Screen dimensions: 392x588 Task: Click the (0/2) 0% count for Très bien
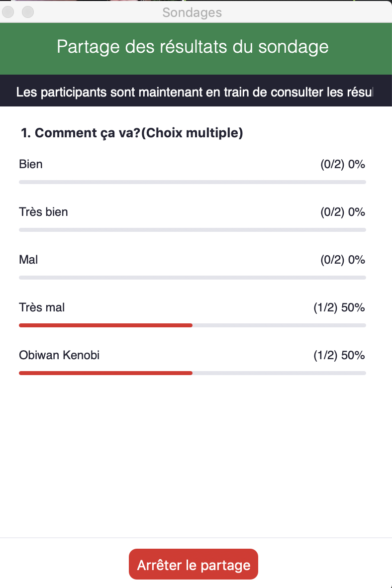point(343,212)
